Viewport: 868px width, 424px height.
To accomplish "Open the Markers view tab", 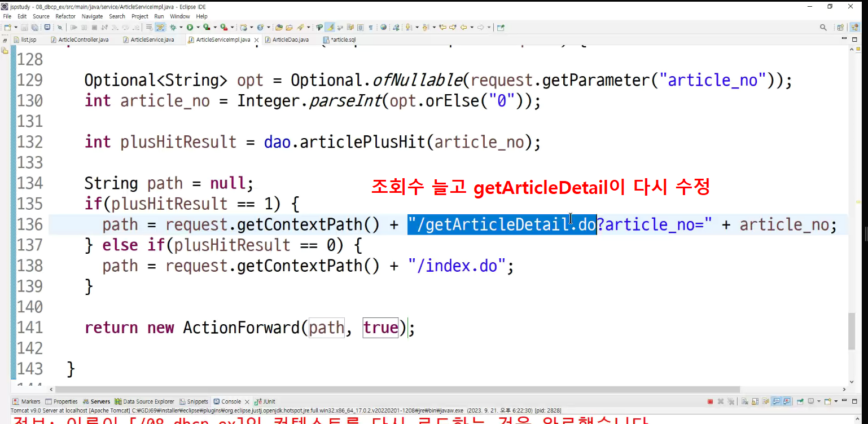I will click(27, 401).
